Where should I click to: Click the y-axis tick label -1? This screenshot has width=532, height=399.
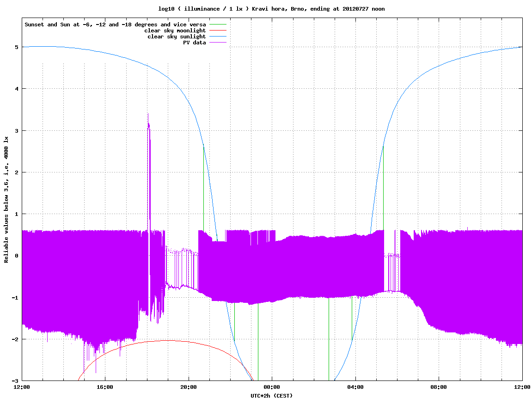pyautogui.click(x=15, y=298)
